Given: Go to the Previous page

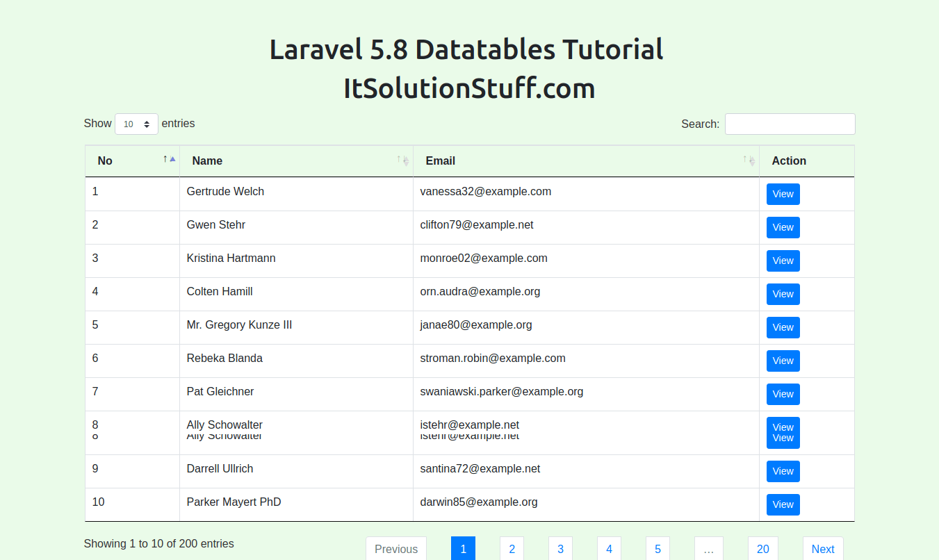Looking at the screenshot, I should 396,548.
